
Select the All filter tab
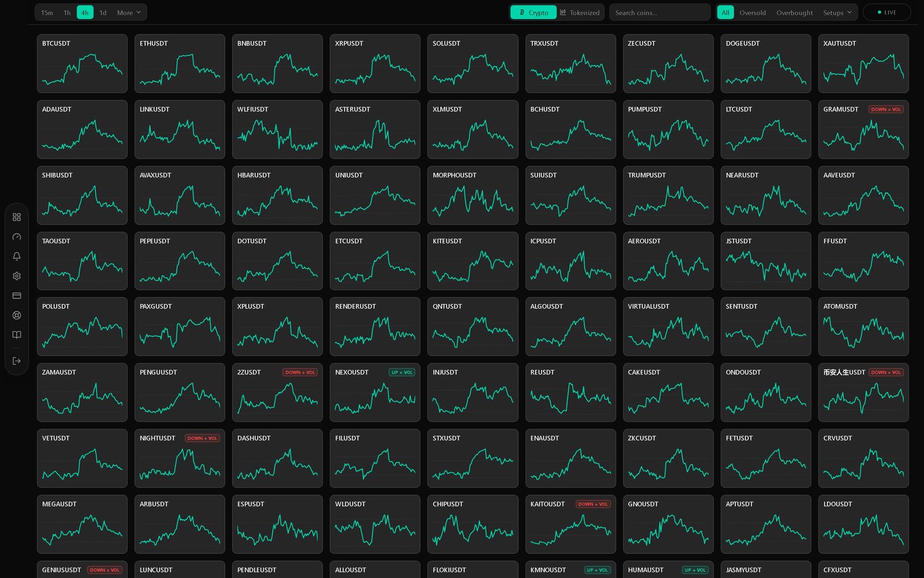725,12
